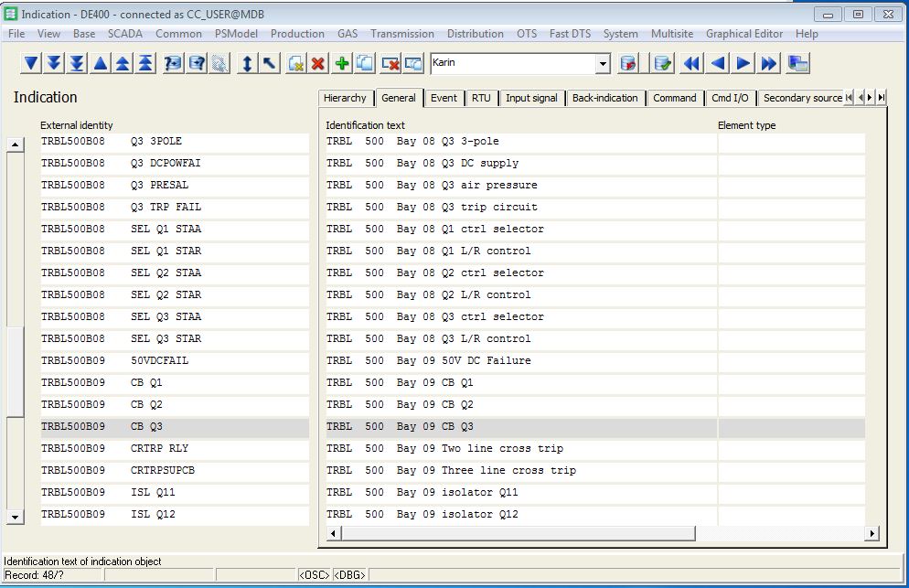Click the double left-arrow first block icon

691,62
